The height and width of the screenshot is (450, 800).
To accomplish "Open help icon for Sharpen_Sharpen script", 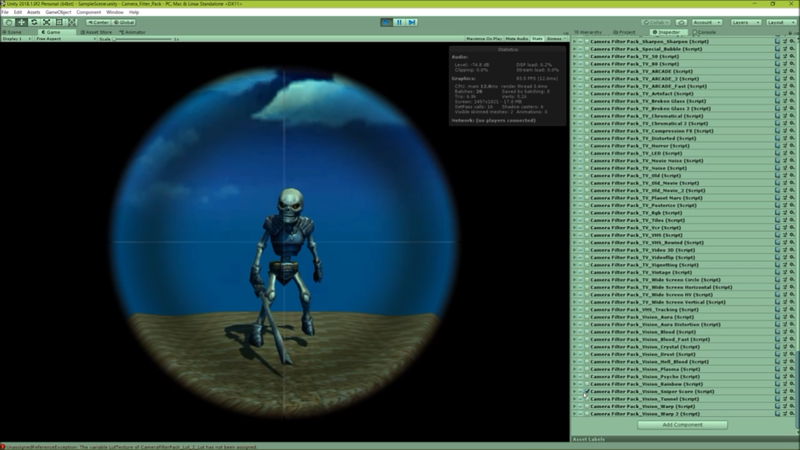I will pos(777,41).
